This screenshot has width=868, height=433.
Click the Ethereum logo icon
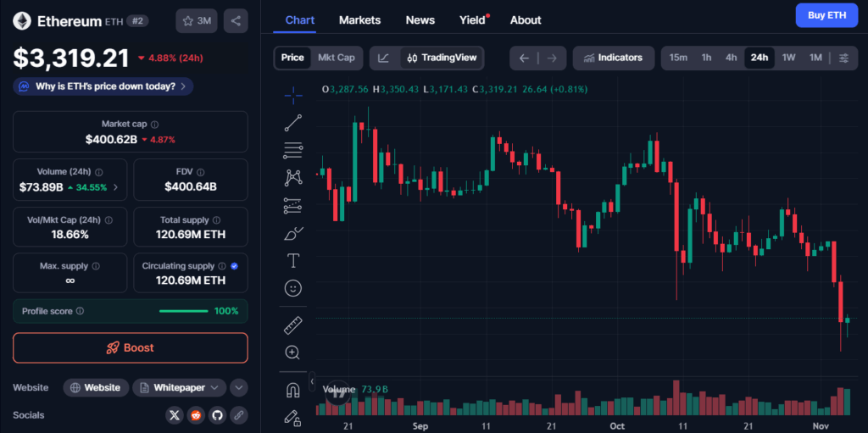click(22, 21)
